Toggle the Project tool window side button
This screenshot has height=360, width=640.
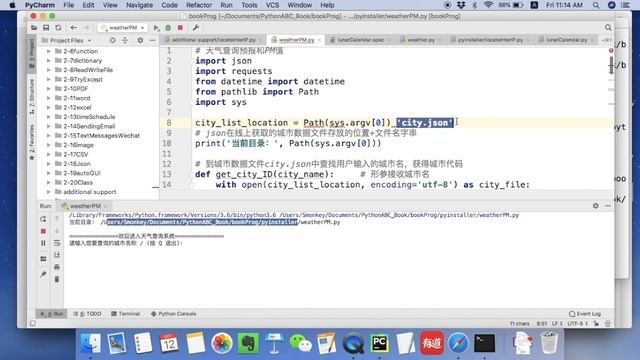coord(32,54)
